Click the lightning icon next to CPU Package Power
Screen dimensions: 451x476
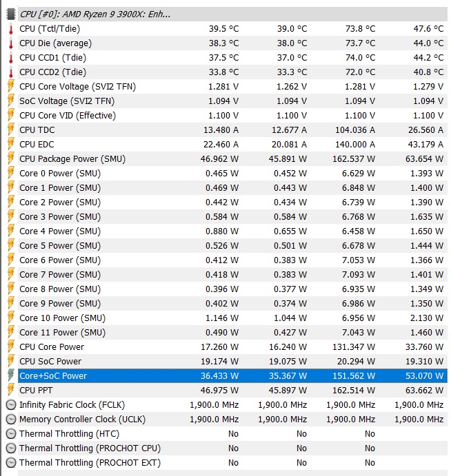(10, 159)
